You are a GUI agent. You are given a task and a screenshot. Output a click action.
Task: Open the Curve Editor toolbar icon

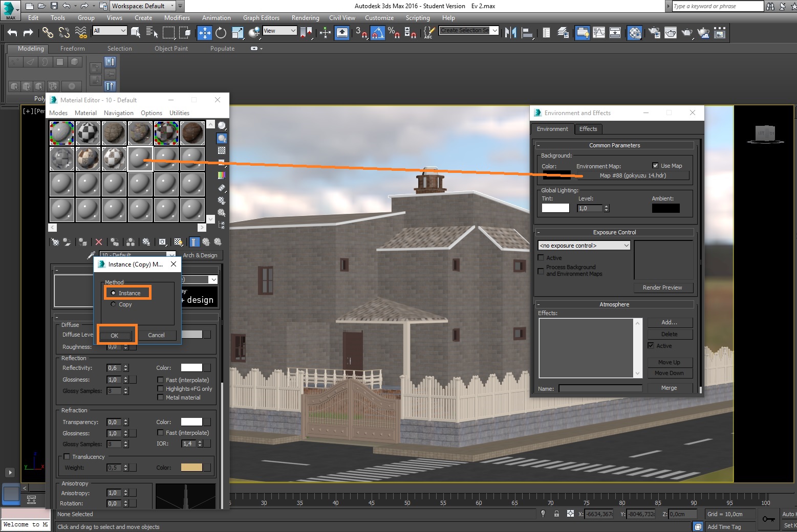tap(598, 33)
